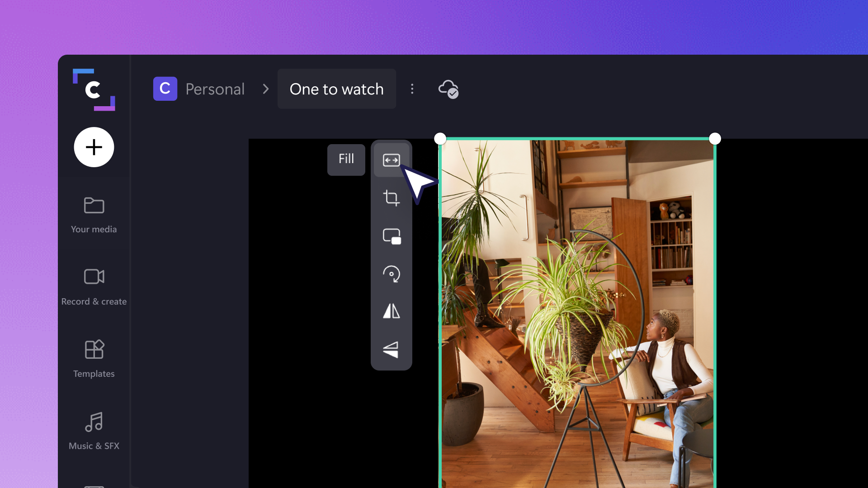
Task: Expand the breadcrumb chevron
Action: tap(265, 89)
